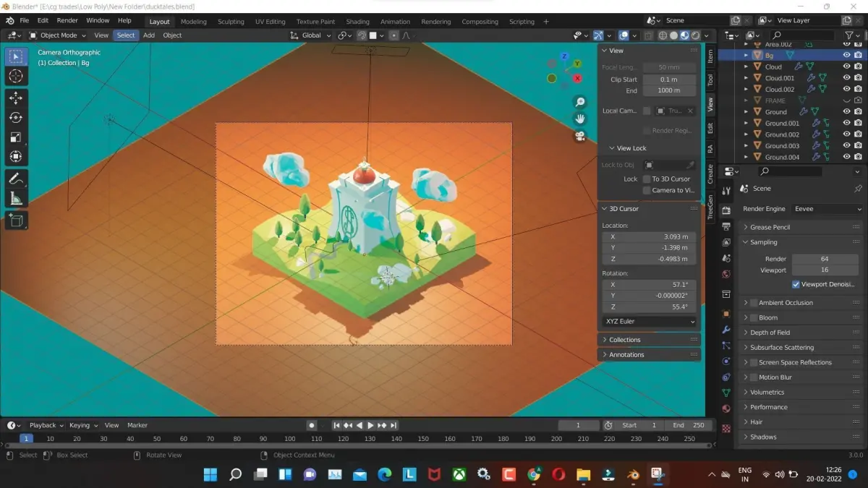This screenshot has height=488, width=868.
Task: Open the Active Tool settings icon
Action: [x=726, y=189]
